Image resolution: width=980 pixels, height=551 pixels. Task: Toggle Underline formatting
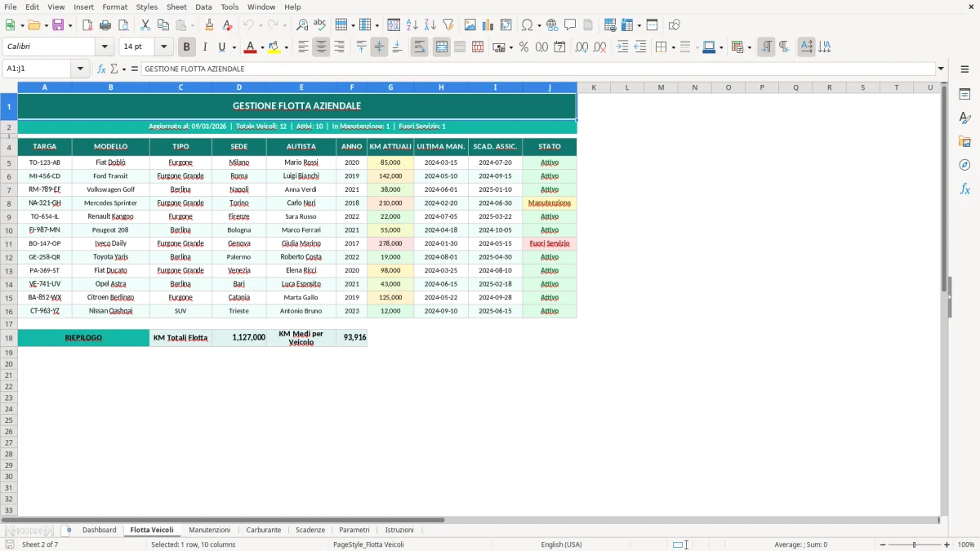(222, 47)
